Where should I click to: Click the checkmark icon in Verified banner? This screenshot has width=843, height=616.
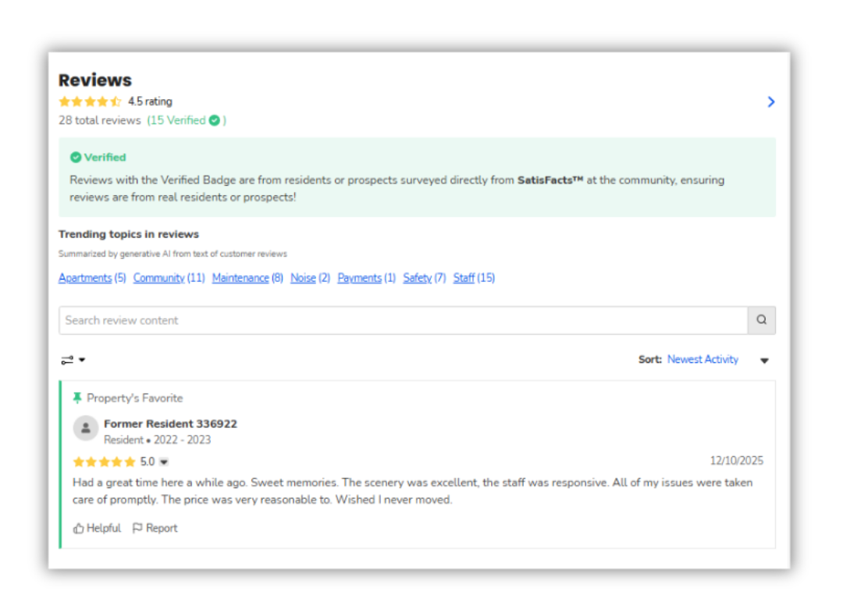(76, 158)
